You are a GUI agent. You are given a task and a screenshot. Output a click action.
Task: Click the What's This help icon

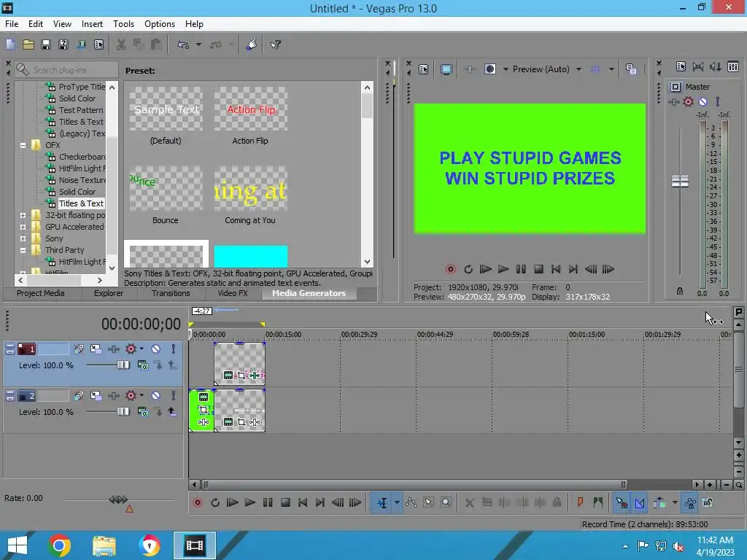tap(275, 44)
